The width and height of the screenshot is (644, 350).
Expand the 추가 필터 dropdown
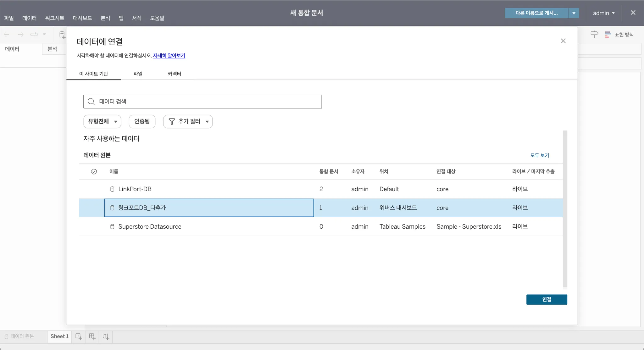(x=188, y=121)
